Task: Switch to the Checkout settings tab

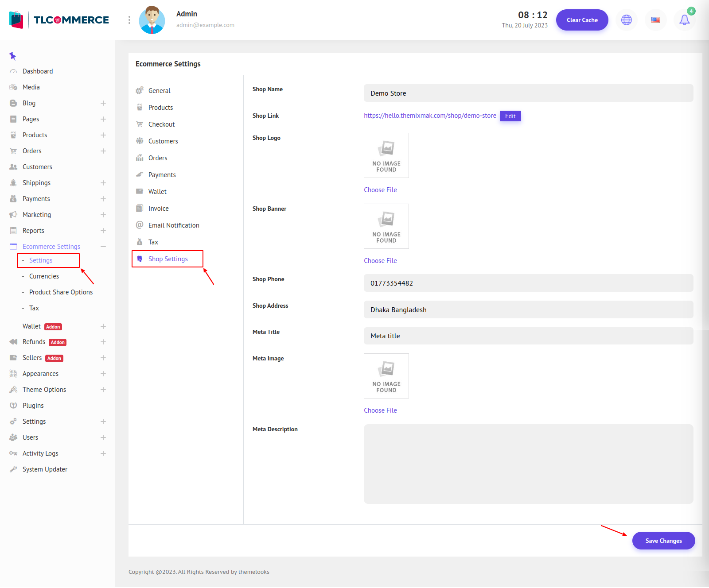Action: point(161,124)
